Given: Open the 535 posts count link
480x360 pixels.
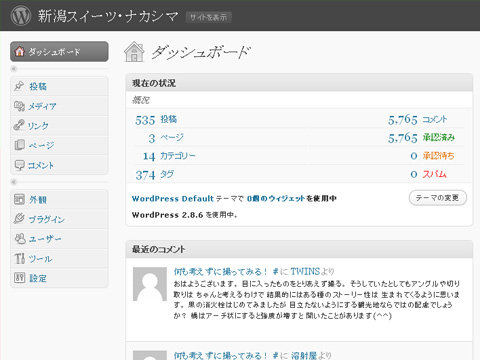Looking at the screenshot, I should click(145, 120).
